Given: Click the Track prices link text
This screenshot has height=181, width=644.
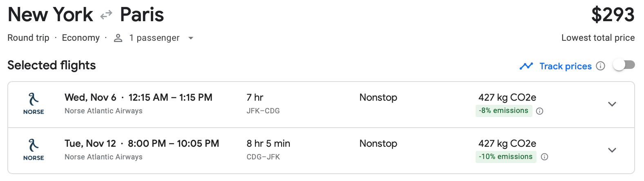Looking at the screenshot, I should click(x=565, y=66).
